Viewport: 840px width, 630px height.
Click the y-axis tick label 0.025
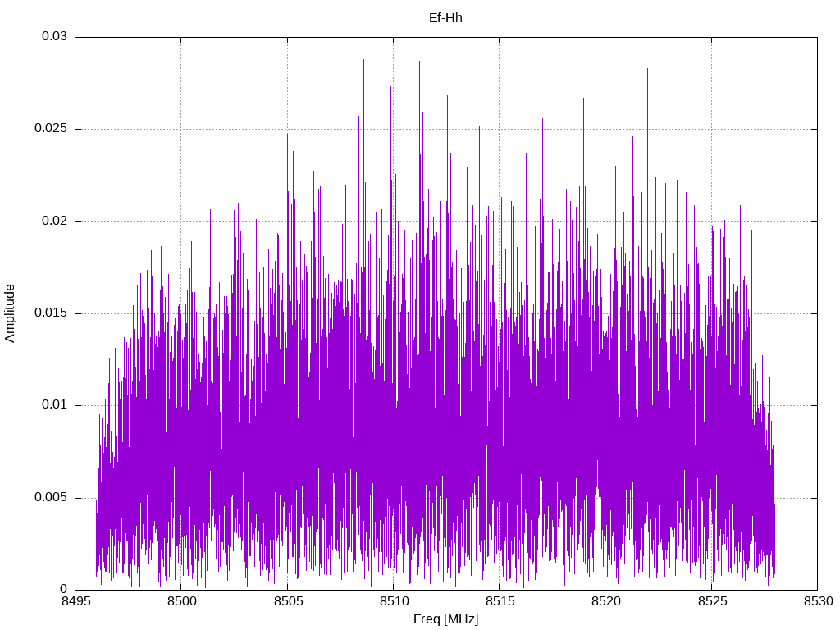click(x=52, y=129)
